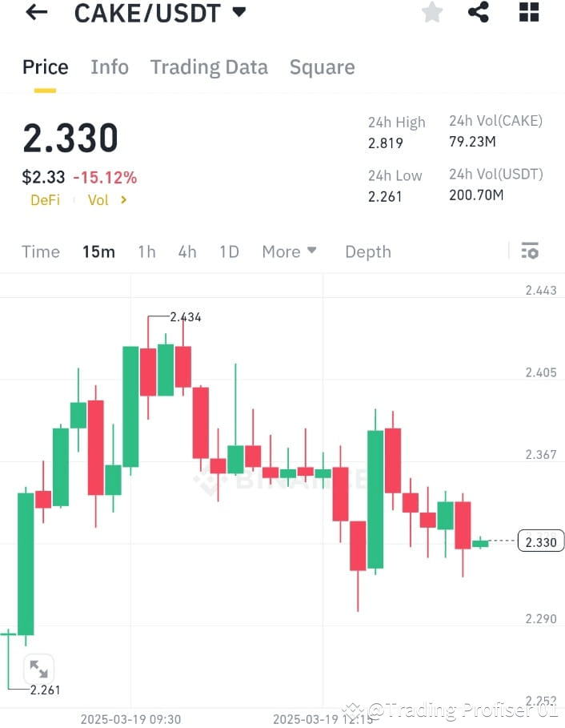Select the DeFi category tag
Image resolution: width=565 pixels, height=728 pixels.
click(45, 199)
